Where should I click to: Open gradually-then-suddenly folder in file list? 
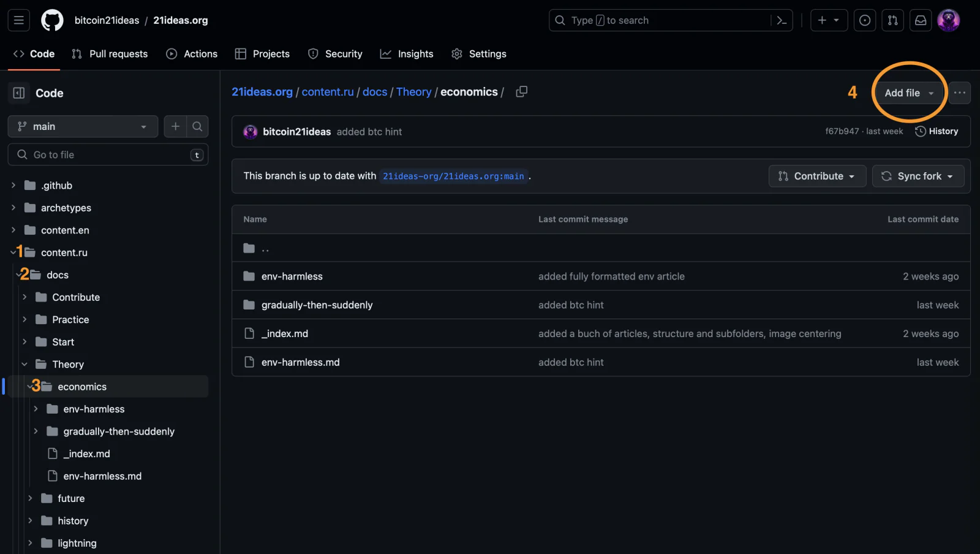pyautogui.click(x=317, y=305)
